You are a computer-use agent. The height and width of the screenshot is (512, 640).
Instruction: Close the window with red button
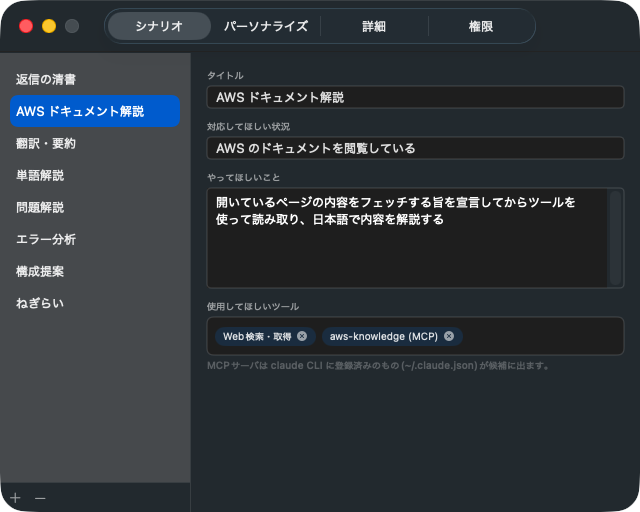coord(26,26)
